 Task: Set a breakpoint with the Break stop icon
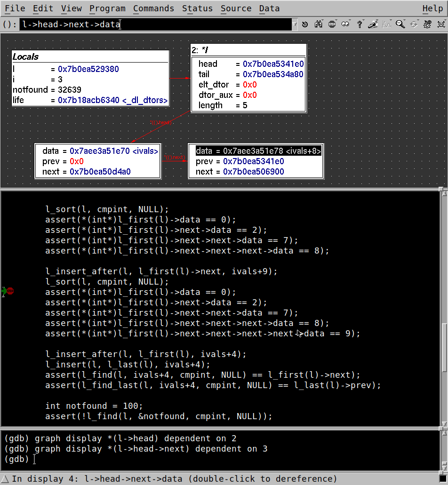coord(332,24)
